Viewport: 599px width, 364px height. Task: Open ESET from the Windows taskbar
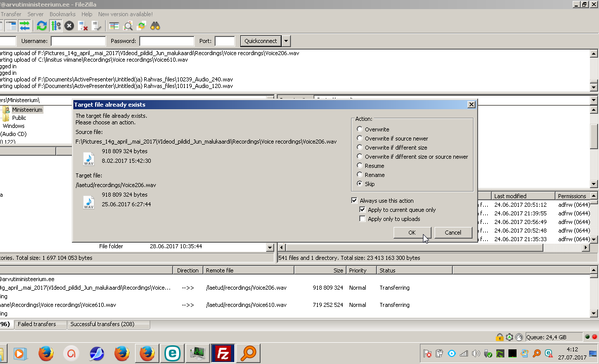tap(171, 353)
